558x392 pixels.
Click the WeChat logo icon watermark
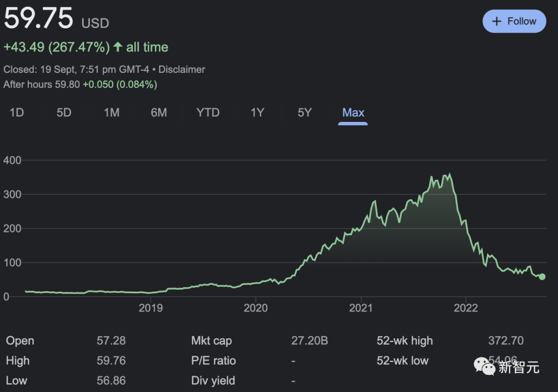[x=485, y=366]
